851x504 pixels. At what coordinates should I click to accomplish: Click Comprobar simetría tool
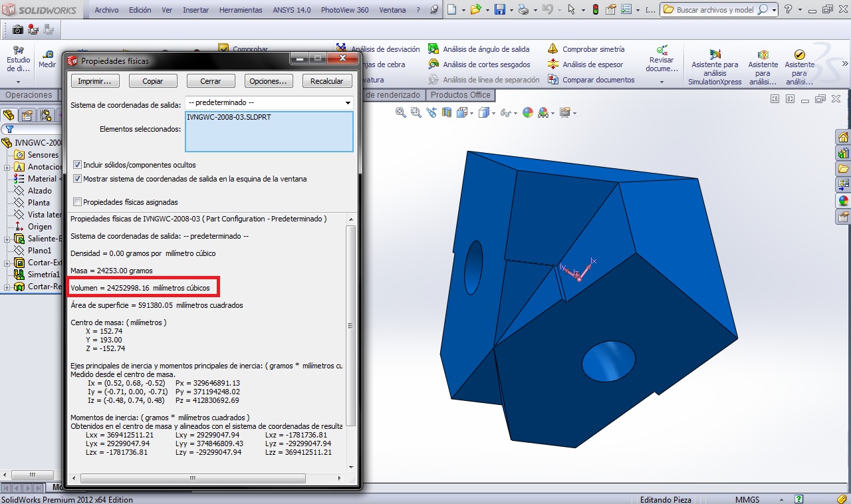tap(586, 49)
